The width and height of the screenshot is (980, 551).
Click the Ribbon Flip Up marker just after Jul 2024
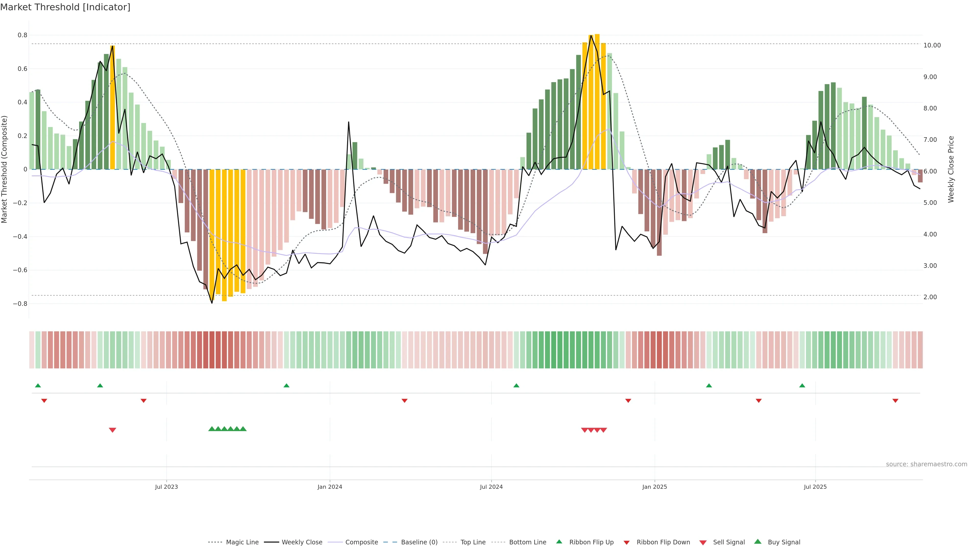click(516, 386)
